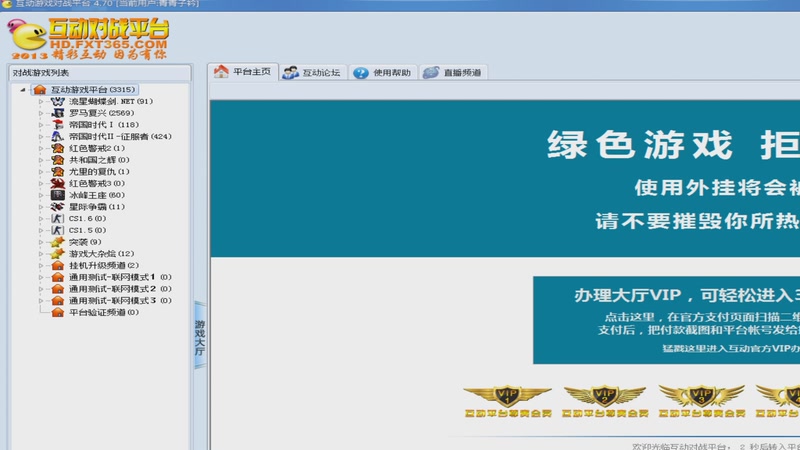The height and width of the screenshot is (450, 800).
Task: Click the 游戏大厅 side panel handle
Action: [200, 335]
